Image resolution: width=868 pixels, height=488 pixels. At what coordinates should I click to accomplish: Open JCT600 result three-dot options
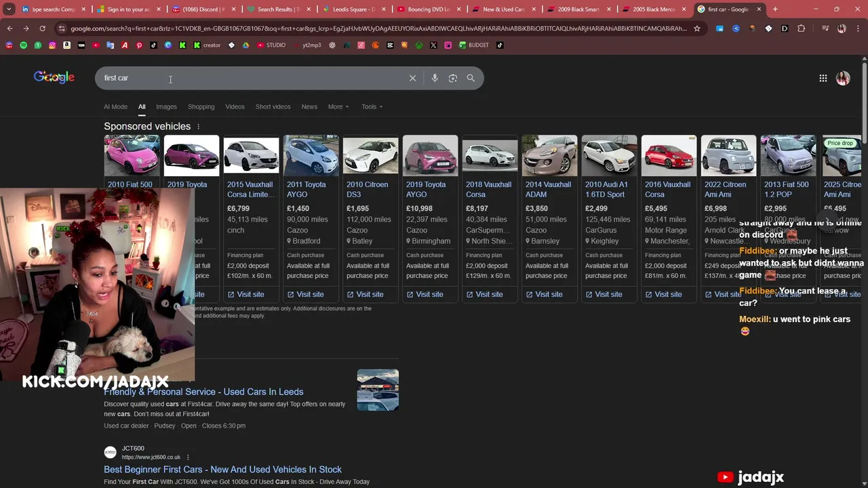click(188, 457)
